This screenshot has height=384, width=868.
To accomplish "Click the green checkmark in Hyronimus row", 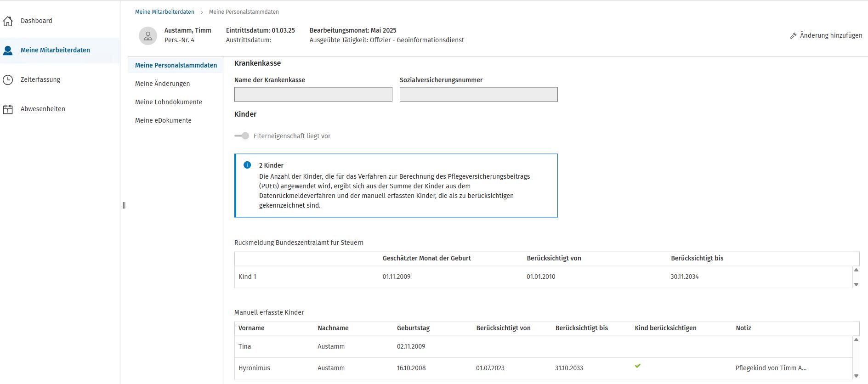I will tap(638, 366).
